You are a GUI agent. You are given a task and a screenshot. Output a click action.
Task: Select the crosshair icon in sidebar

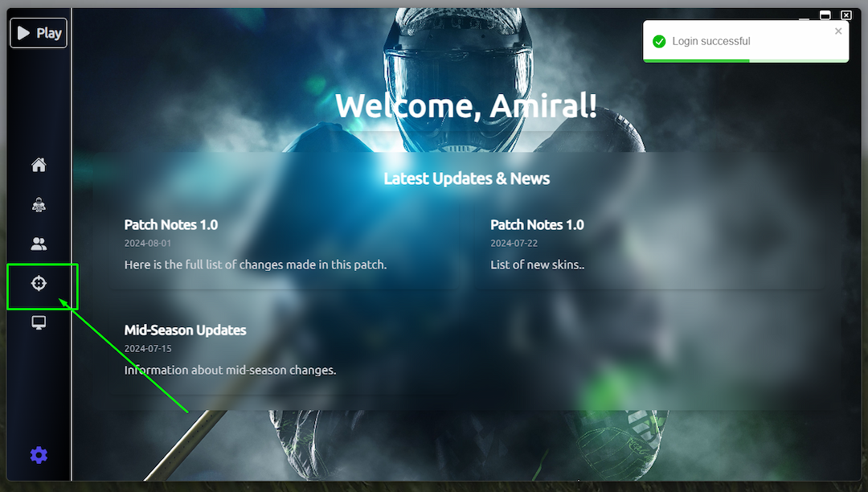coord(39,283)
